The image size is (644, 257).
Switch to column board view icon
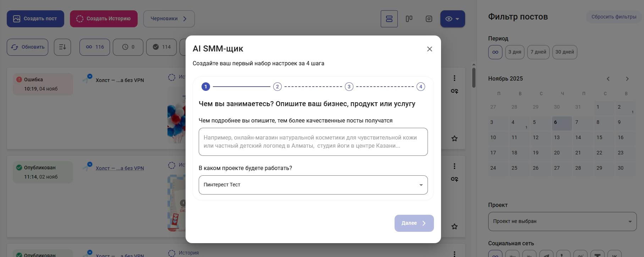click(409, 19)
